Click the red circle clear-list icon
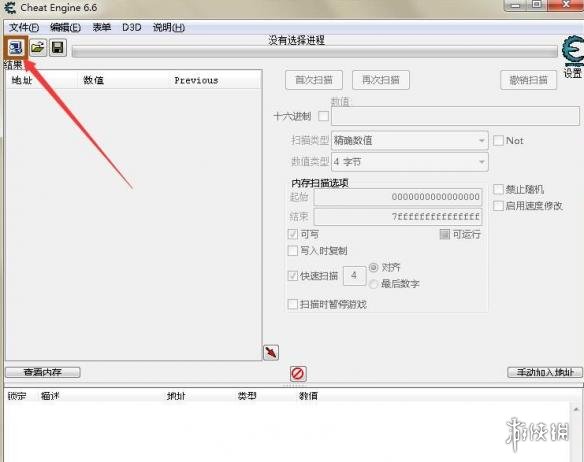This screenshot has width=584, height=462. coord(298,373)
